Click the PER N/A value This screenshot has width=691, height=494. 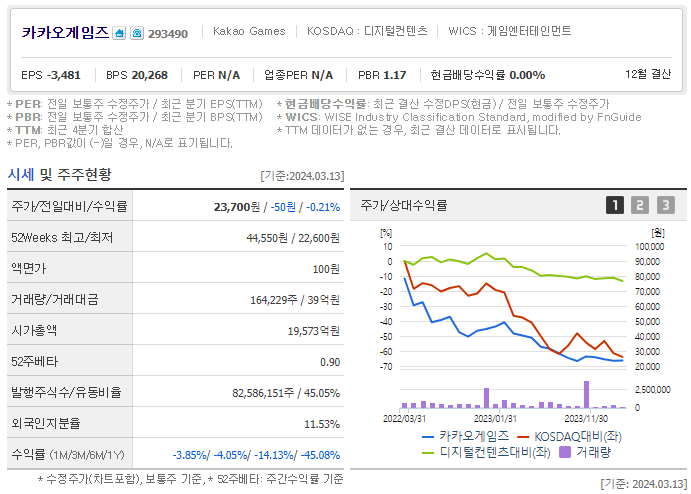[x=216, y=75]
